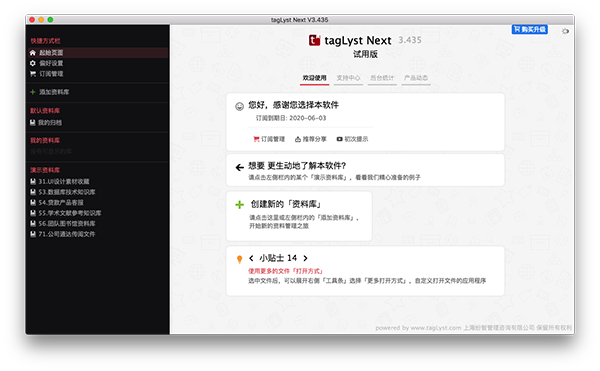Click version number 3.435 beside the title

pos(410,40)
